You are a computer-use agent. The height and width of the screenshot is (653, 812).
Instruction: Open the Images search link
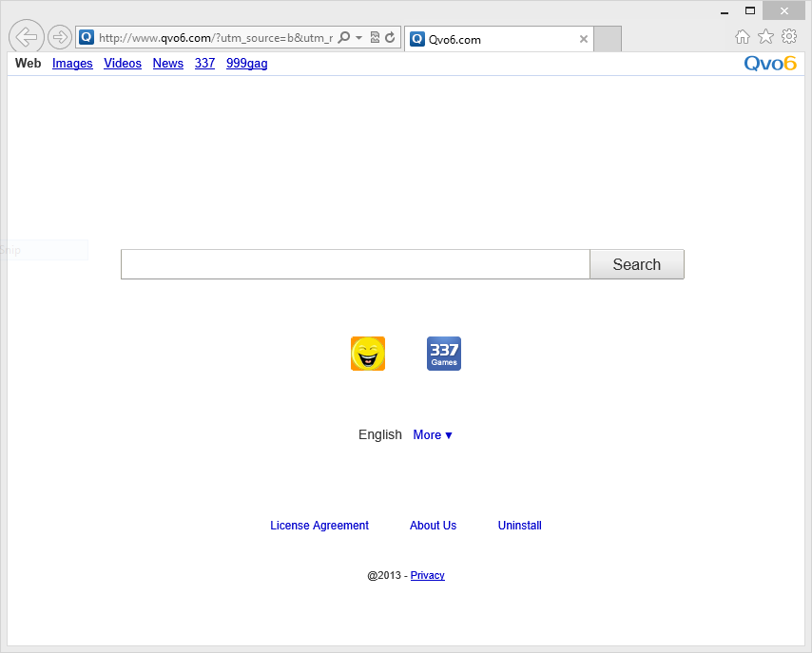[x=72, y=63]
